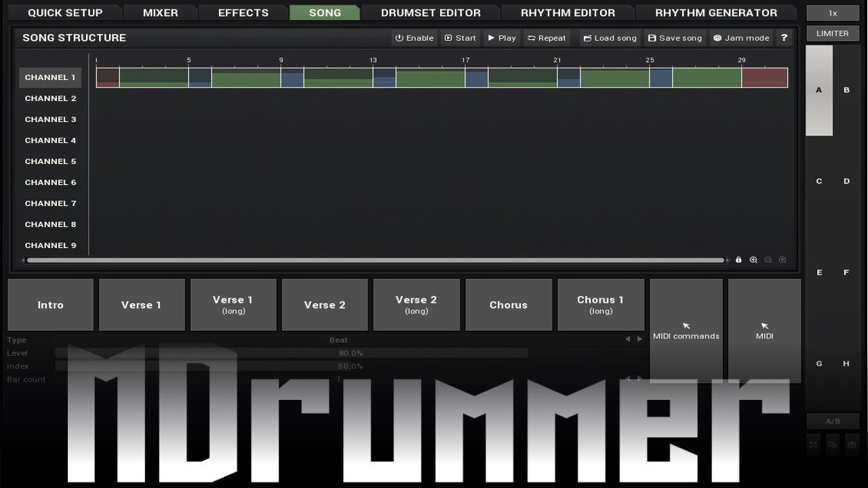Image resolution: width=868 pixels, height=488 pixels.
Task: Adjust the Level slider at 80.0%
Action: coord(351,353)
